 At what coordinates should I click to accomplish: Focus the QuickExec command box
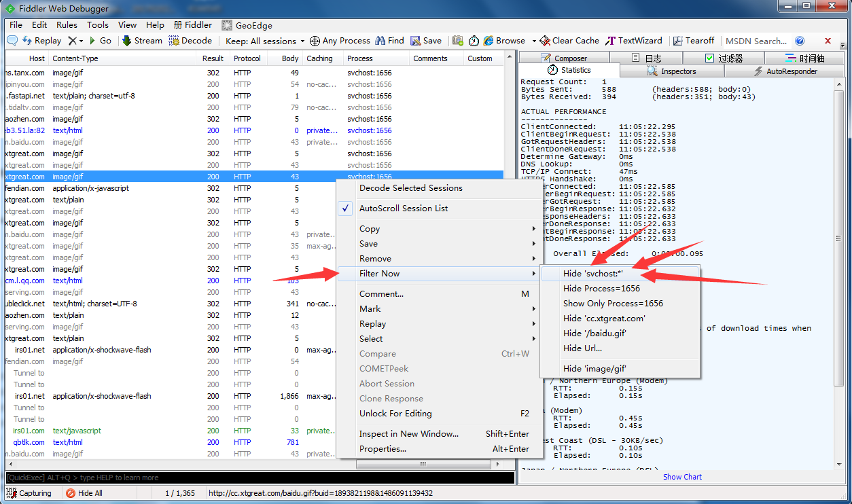[260, 478]
